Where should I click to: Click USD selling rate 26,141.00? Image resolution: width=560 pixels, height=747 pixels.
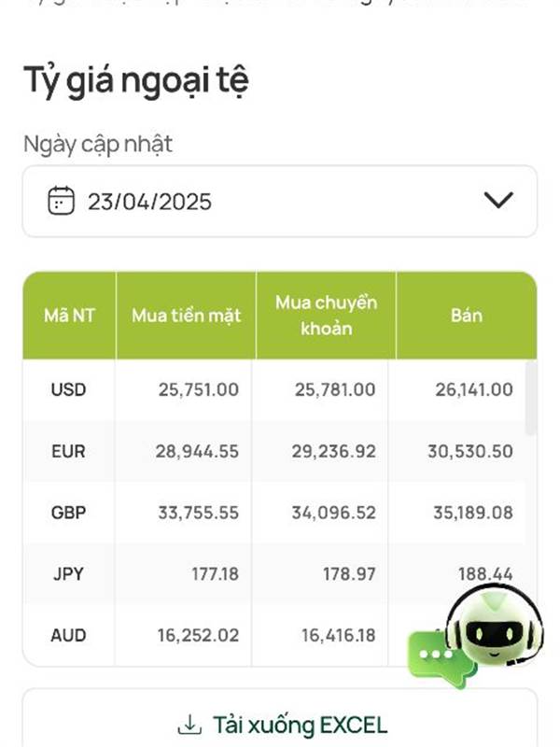click(474, 389)
